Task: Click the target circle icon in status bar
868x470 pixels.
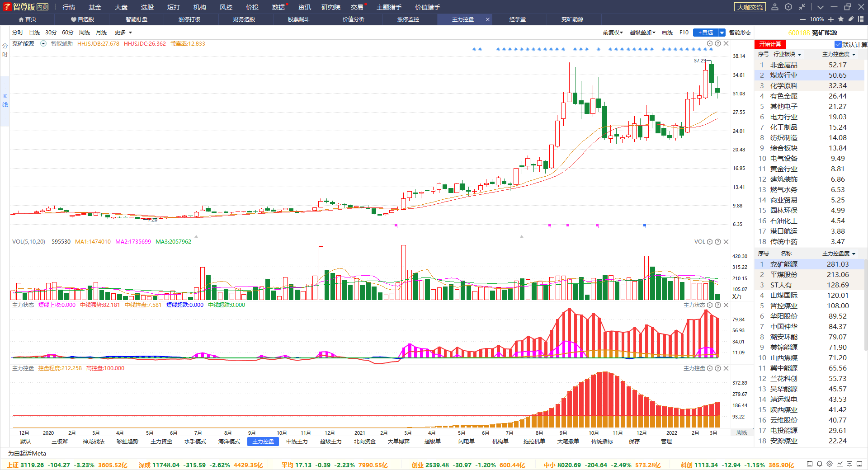Action: coord(830,464)
